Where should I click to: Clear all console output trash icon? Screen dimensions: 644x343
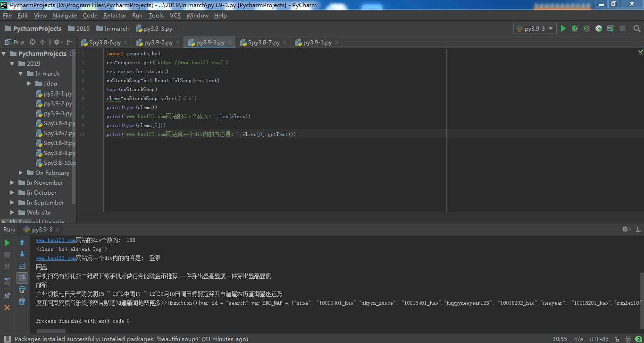point(22,301)
